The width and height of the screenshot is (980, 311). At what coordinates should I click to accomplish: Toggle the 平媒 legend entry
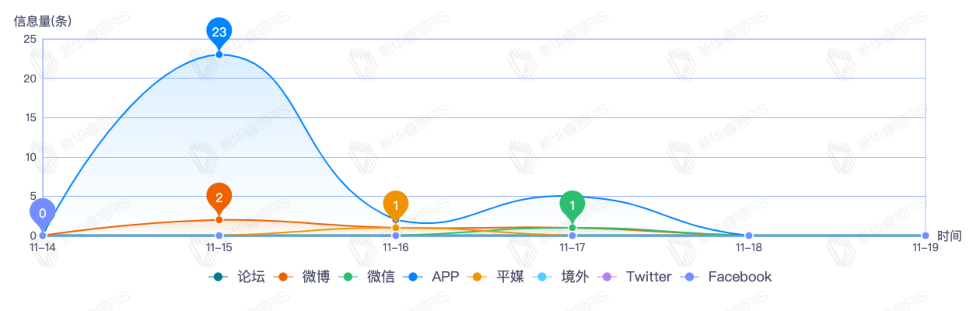[496, 277]
